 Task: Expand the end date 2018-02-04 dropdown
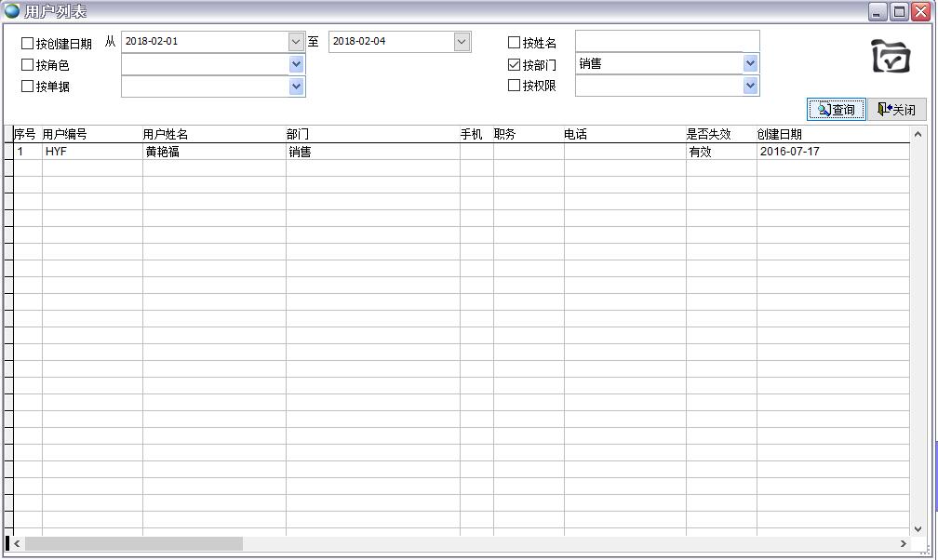pos(462,42)
